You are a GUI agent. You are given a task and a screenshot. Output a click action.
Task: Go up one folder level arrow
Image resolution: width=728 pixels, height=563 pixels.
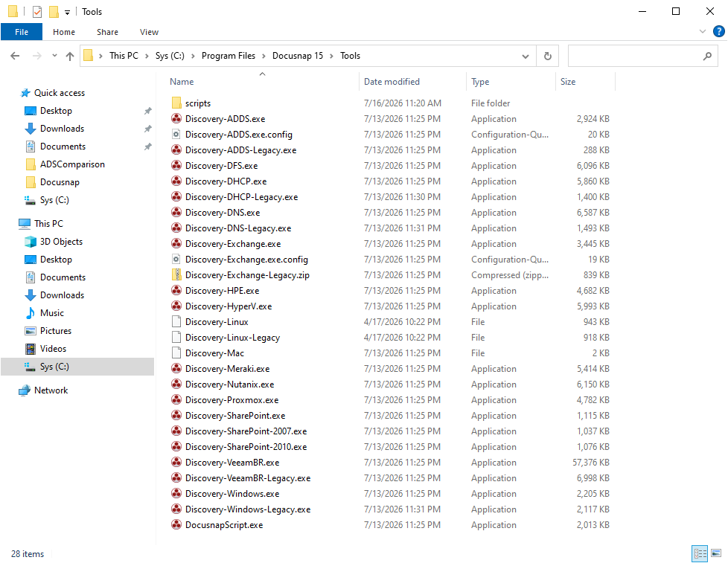(x=70, y=56)
